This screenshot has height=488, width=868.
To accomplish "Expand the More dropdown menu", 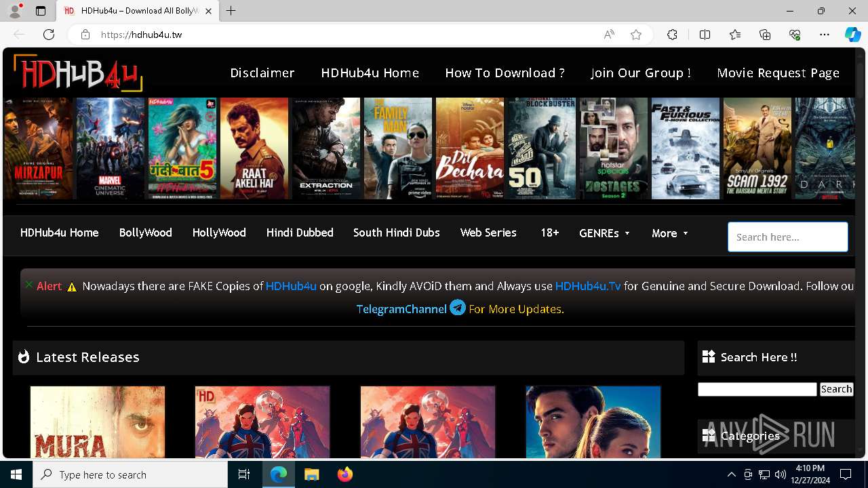I will coord(670,233).
